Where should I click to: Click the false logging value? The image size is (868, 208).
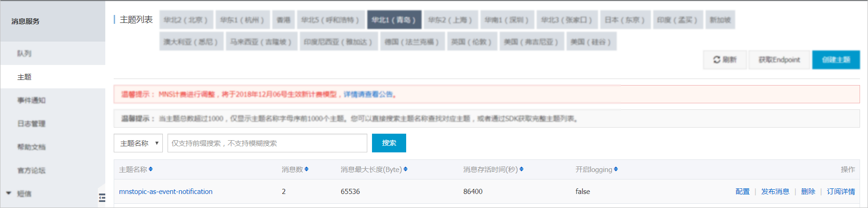(x=583, y=191)
